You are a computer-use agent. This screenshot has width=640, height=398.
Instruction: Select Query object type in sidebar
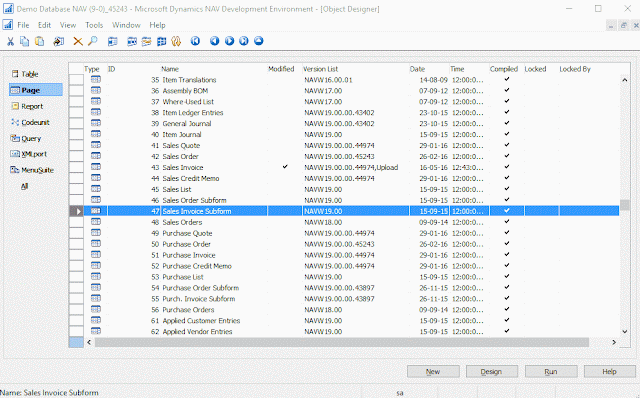tap(26, 138)
